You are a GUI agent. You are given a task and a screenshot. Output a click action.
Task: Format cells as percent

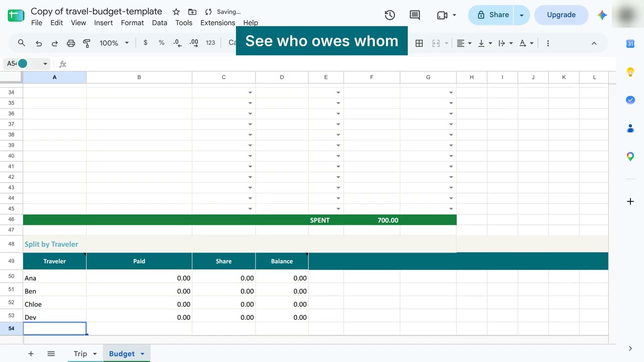162,43
